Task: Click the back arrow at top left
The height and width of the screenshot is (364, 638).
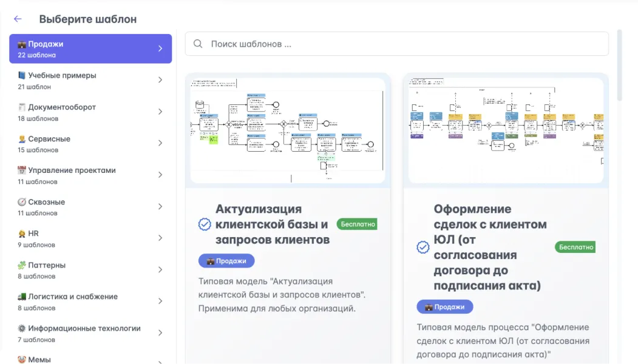Action: 16,19
